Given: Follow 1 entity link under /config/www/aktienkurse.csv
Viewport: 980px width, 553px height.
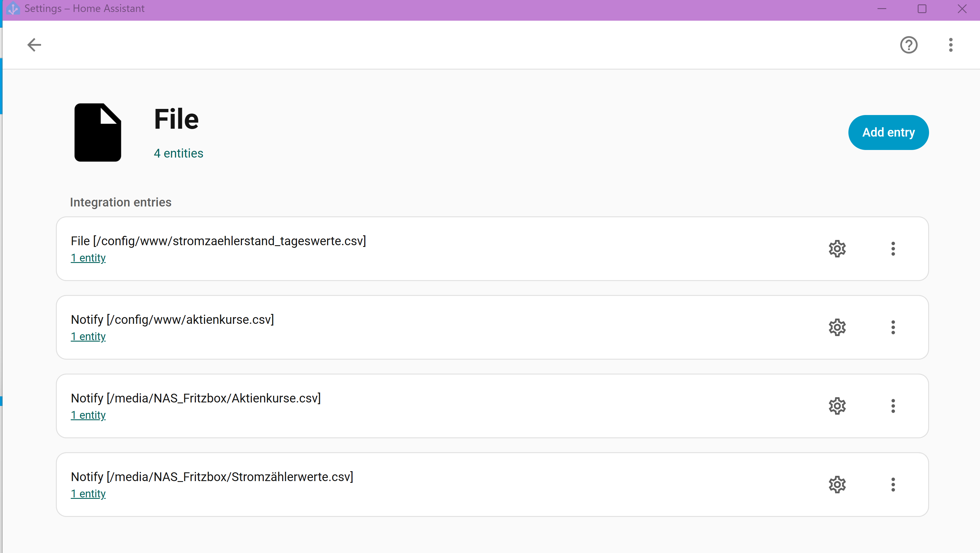Looking at the screenshot, I should click(88, 336).
